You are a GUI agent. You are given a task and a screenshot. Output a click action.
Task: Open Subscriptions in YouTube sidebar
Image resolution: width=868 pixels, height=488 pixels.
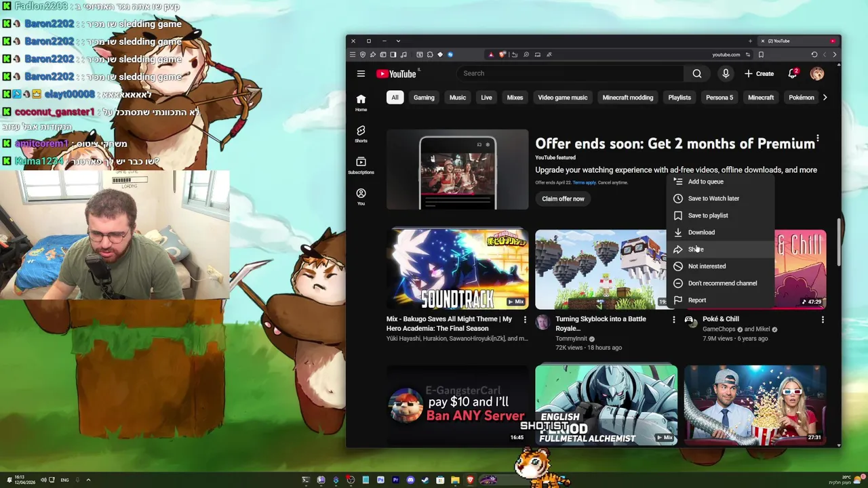pos(361,165)
